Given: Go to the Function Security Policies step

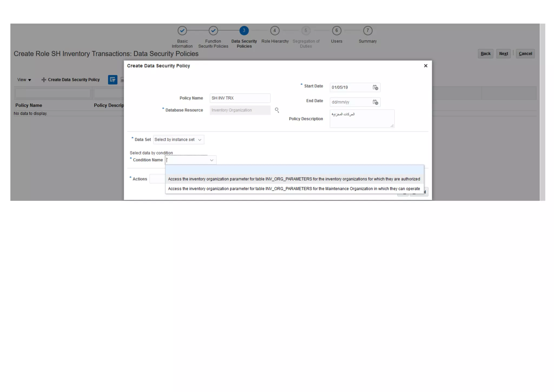Looking at the screenshot, I should (213, 31).
